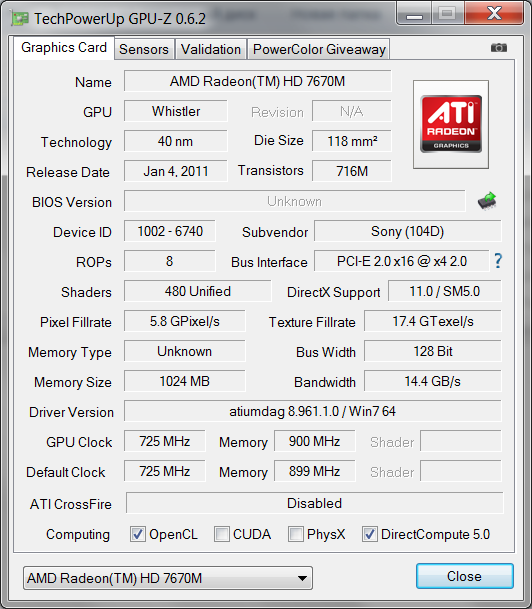532x609 pixels.
Task: Toggle the OpenCL checkbox
Action: pyautogui.click(x=137, y=534)
